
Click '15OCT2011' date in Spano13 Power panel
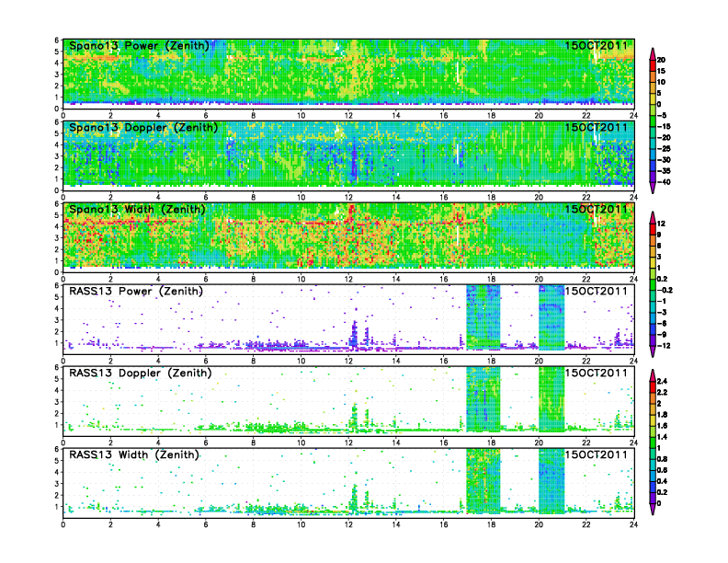597,45
